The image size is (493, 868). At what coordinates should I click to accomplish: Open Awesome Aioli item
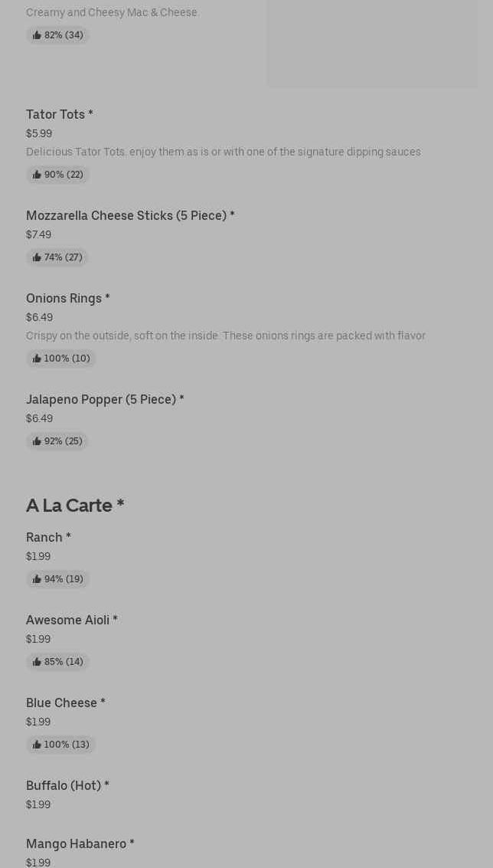[72, 621]
